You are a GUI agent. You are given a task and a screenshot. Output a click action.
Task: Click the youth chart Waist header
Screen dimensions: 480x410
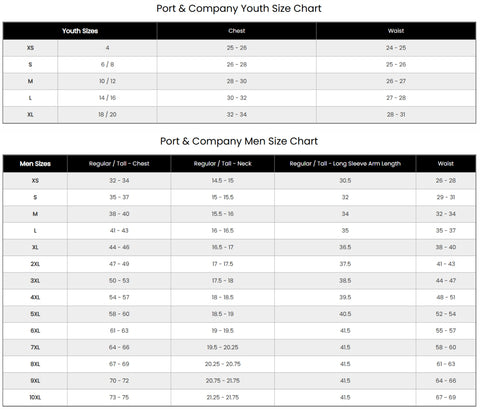coord(396,31)
